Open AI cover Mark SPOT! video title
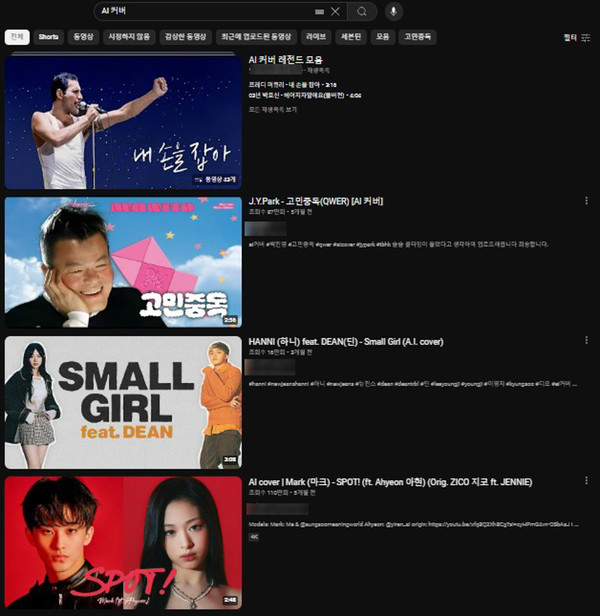This screenshot has height=616, width=600. (390, 482)
